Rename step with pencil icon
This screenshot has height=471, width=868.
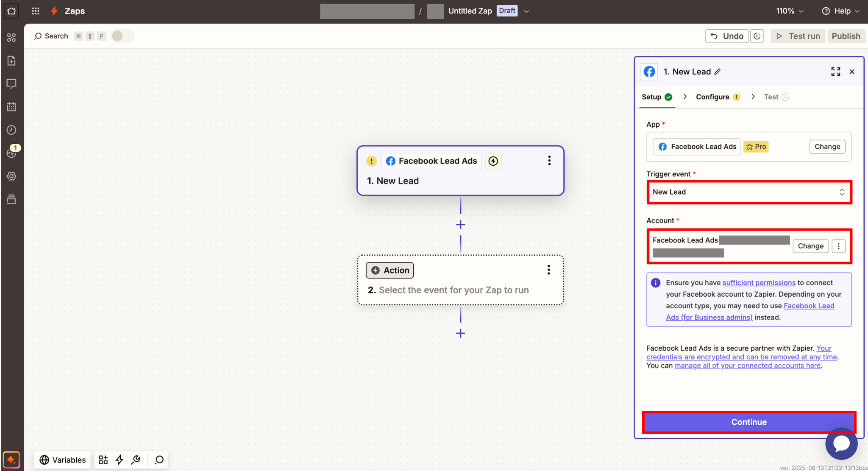[718, 72]
